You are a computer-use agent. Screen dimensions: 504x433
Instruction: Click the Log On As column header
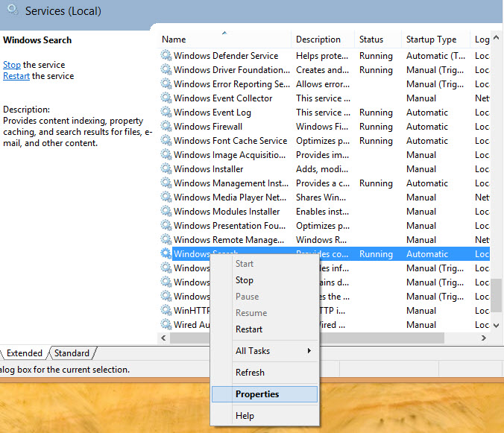tap(480, 39)
